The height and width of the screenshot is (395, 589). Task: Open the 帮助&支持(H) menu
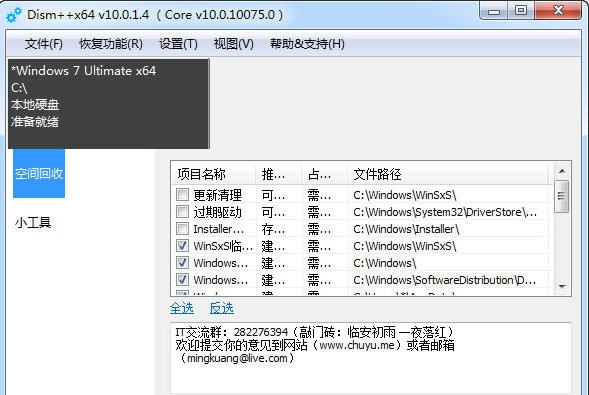tap(307, 44)
